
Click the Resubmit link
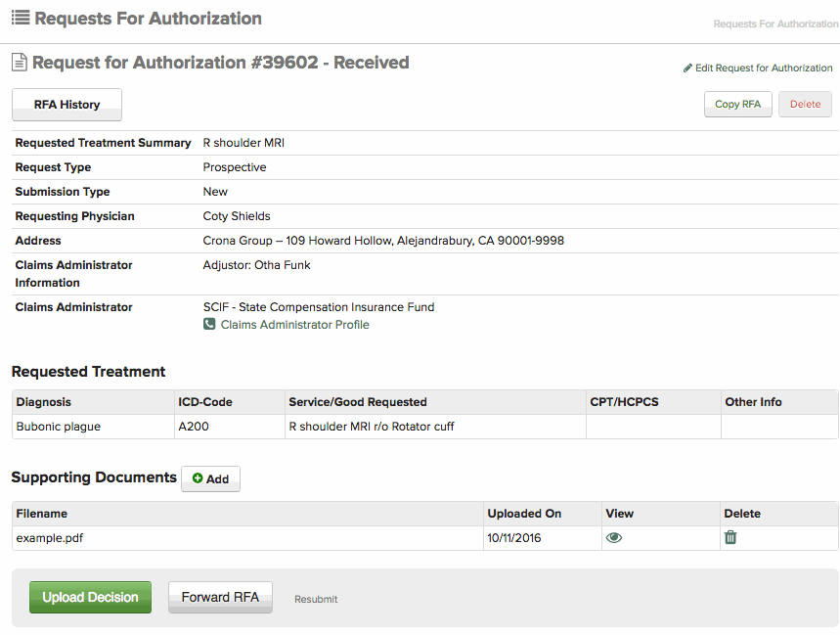coord(316,599)
